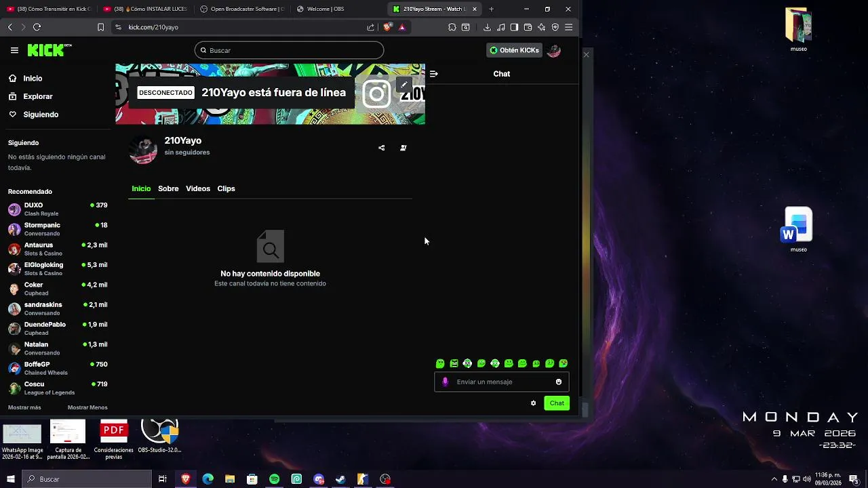Open recommended channel Antaurus
Viewport: 868px width, 488px height.
pyautogui.click(x=58, y=249)
